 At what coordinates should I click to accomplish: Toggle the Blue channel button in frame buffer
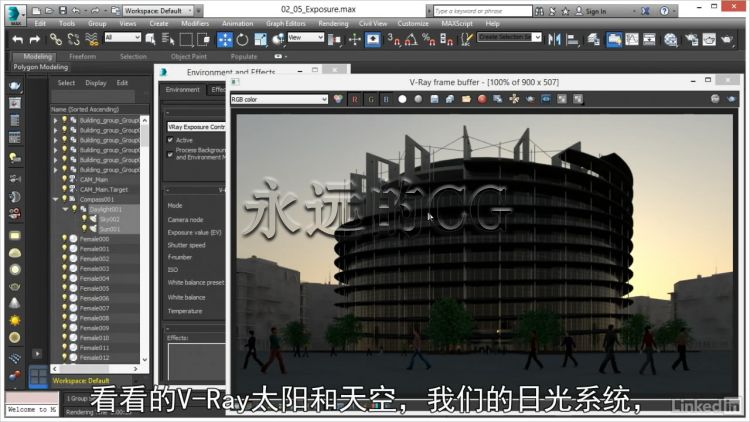(386, 99)
